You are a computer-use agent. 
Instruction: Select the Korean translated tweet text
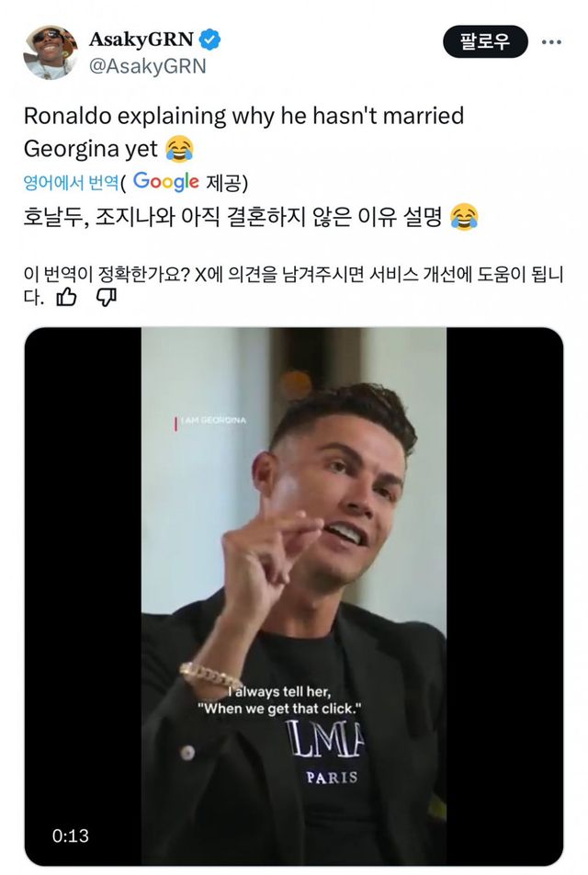point(234,217)
